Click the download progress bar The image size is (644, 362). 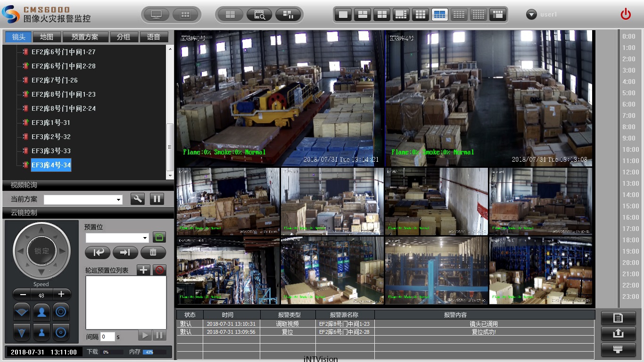coord(112,352)
